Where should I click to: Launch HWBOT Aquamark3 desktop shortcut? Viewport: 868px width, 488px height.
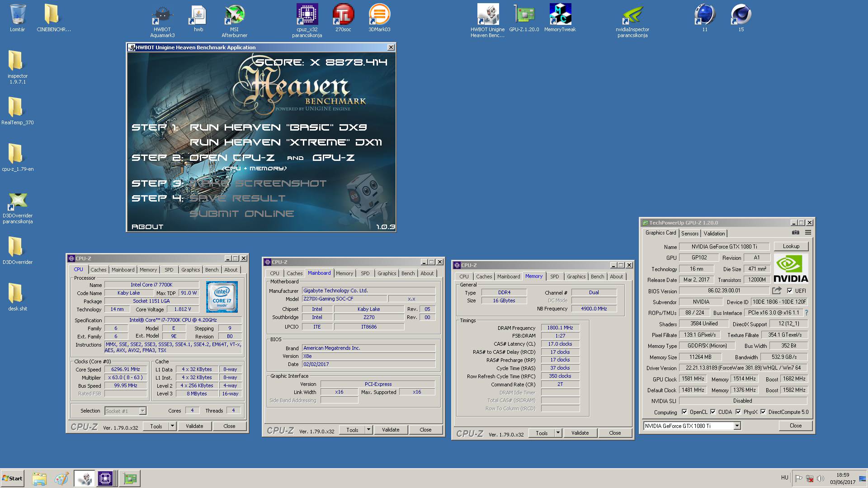pos(162,21)
